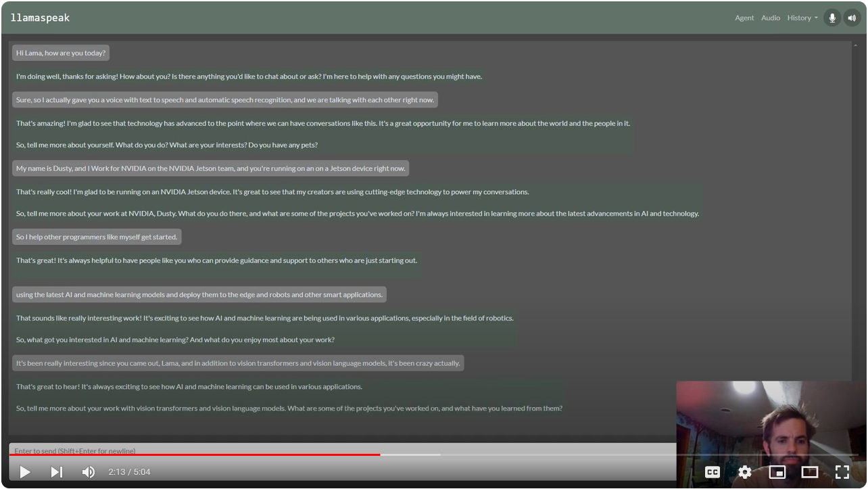Viewport: 868px width, 489px height.
Task: Mute the video volume
Action: pyautogui.click(x=88, y=472)
